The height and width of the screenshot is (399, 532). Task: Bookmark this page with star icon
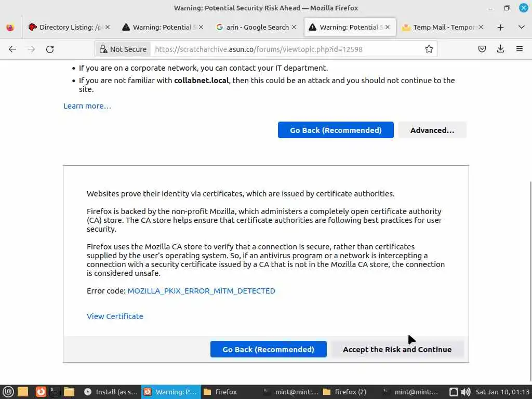point(429,49)
